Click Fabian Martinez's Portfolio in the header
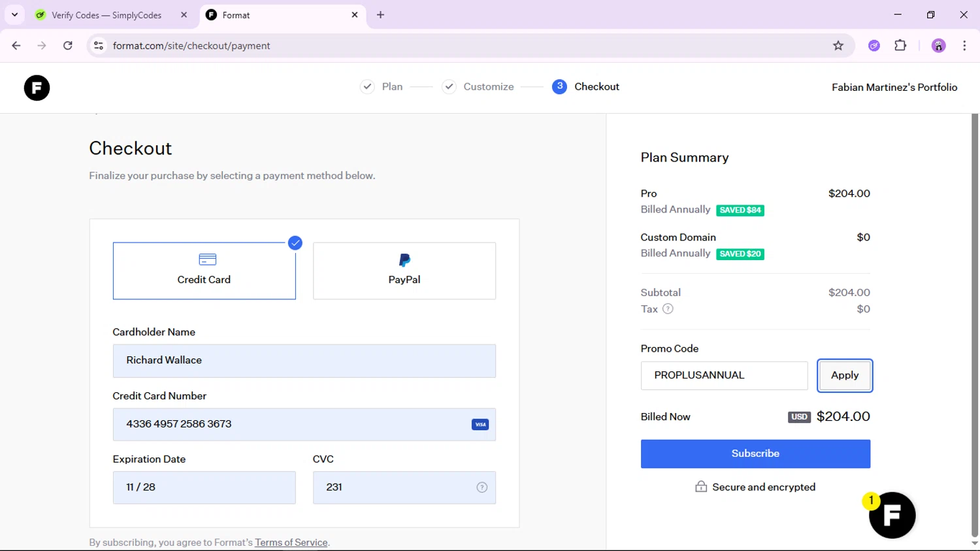 click(x=894, y=88)
